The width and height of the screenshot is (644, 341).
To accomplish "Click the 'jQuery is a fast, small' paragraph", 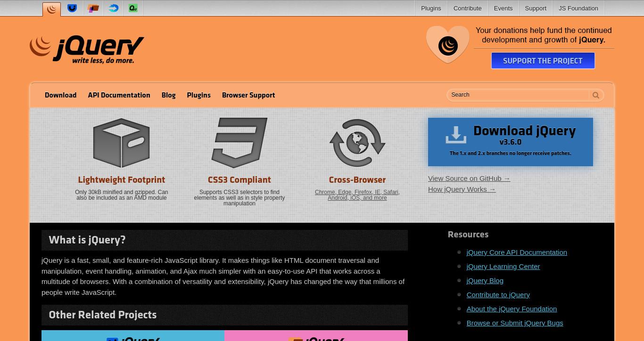I will 223,276.
